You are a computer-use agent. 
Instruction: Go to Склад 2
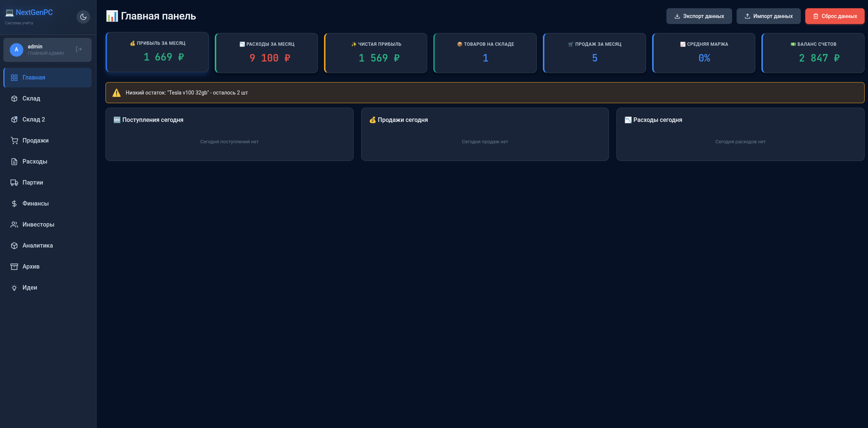[48, 120]
